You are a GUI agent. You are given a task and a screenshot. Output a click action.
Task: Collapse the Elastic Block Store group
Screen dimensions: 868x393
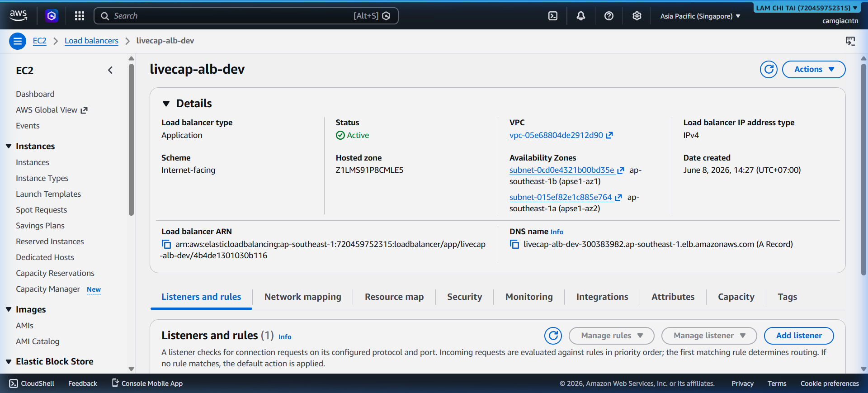(9, 361)
